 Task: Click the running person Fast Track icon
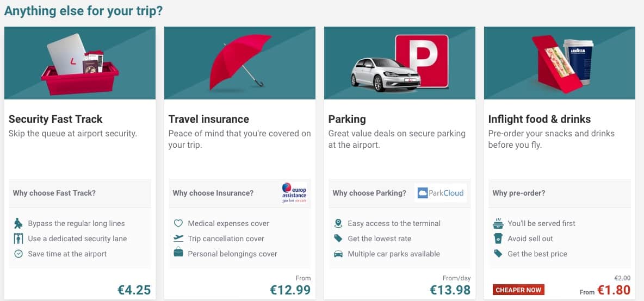click(18, 223)
